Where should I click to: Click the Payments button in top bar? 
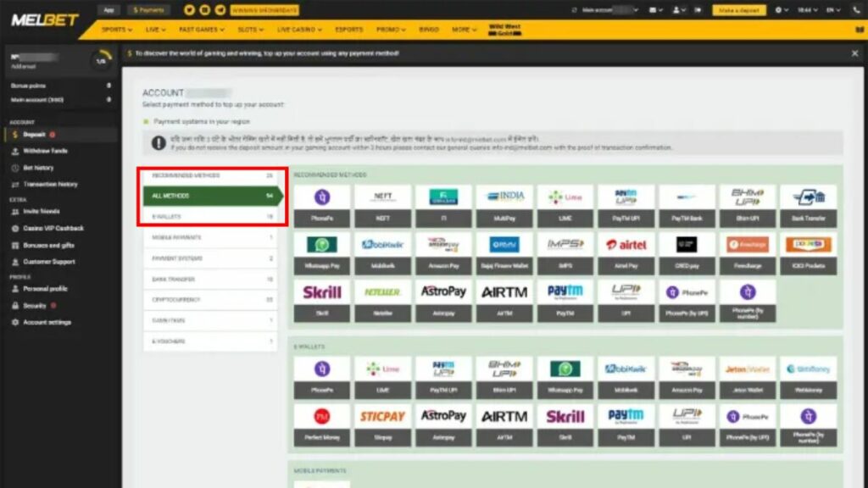tap(148, 10)
